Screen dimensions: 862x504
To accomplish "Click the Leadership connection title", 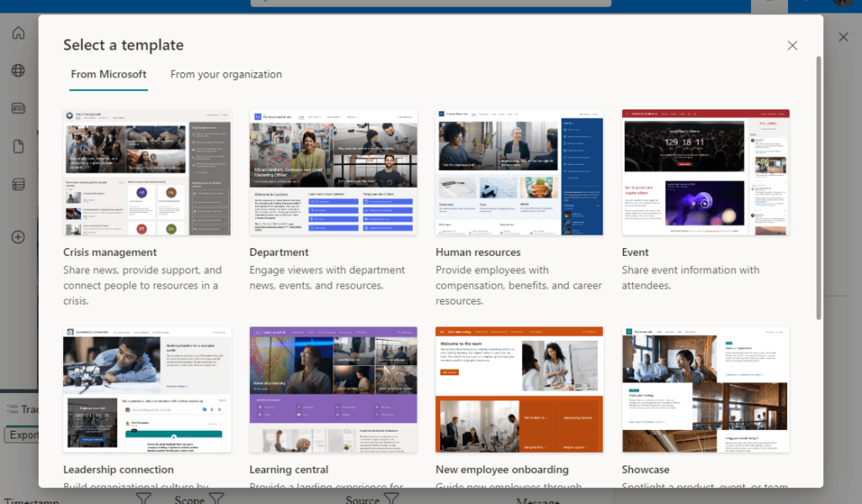I will pyautogui.click(x=118, y=470).
